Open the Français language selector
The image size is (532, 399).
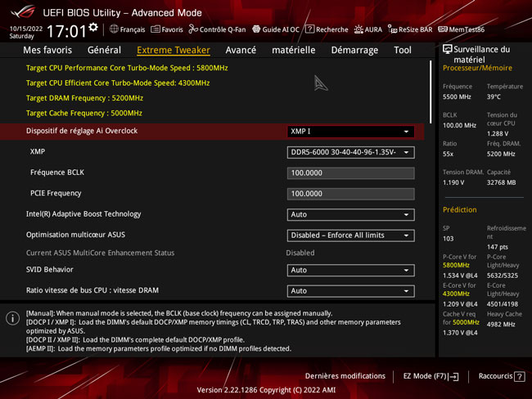click(126, 29)
